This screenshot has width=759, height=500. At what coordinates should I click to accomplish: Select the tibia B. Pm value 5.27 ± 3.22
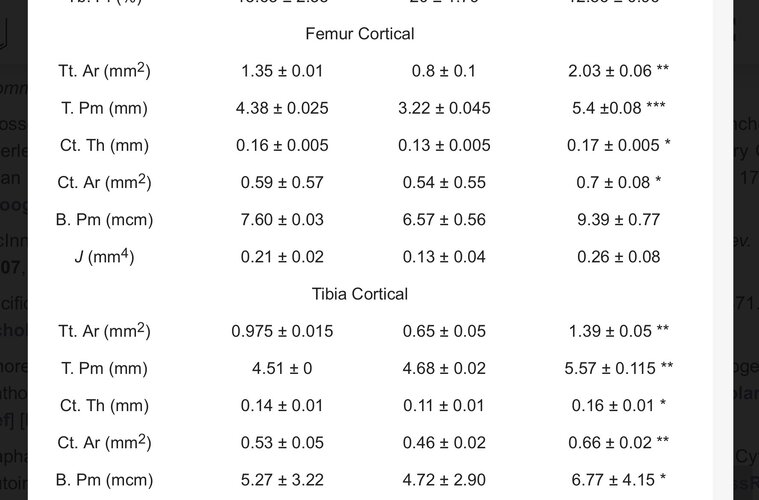[x=282, y=480]
